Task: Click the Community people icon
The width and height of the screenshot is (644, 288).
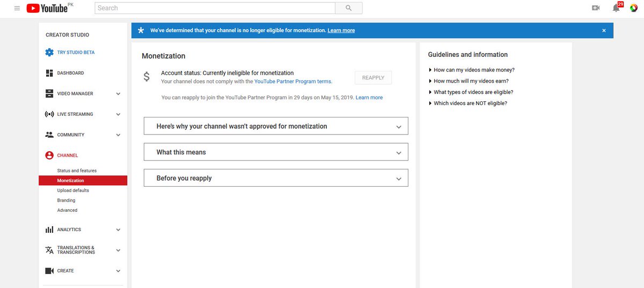Action: click(x=49, y=135)
